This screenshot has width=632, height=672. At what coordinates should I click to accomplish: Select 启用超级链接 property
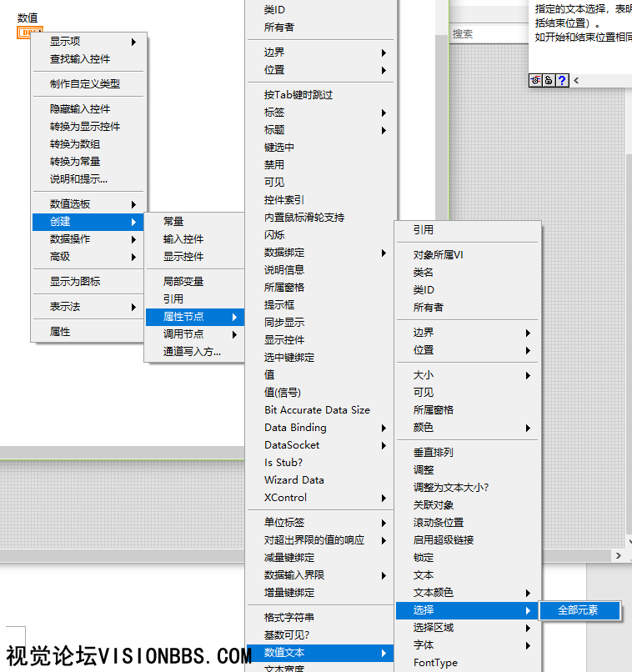pyautogui.click(x=444, y=540)
